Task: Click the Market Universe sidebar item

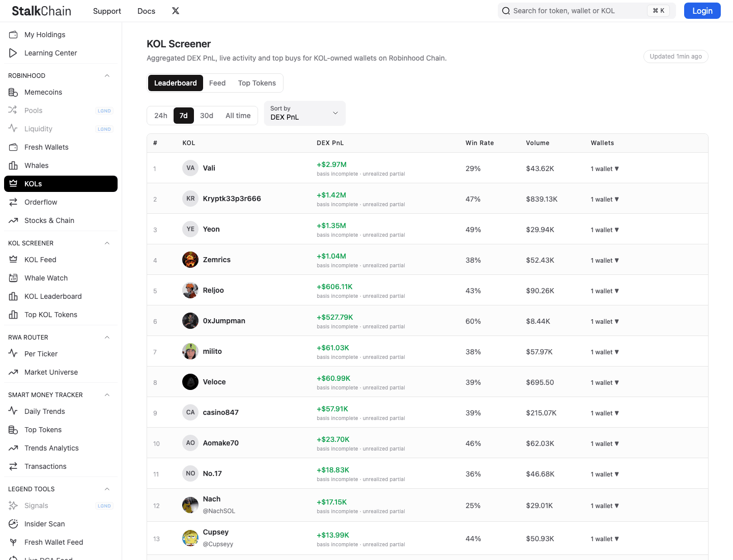Action: [61, 372]
